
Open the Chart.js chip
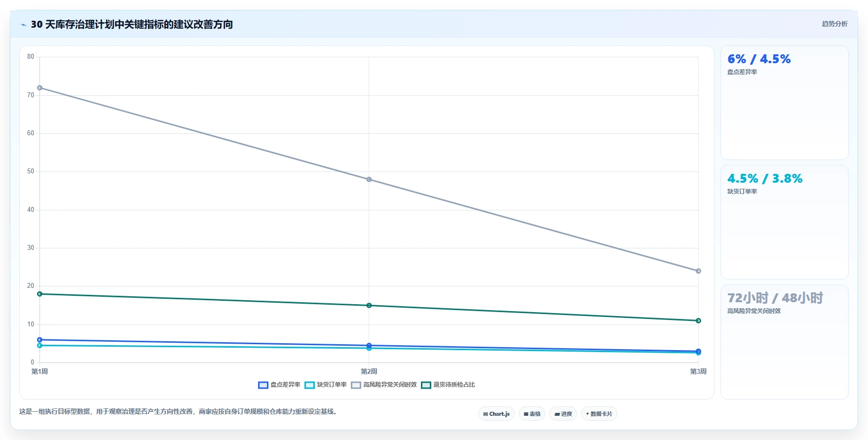point(496,414)
